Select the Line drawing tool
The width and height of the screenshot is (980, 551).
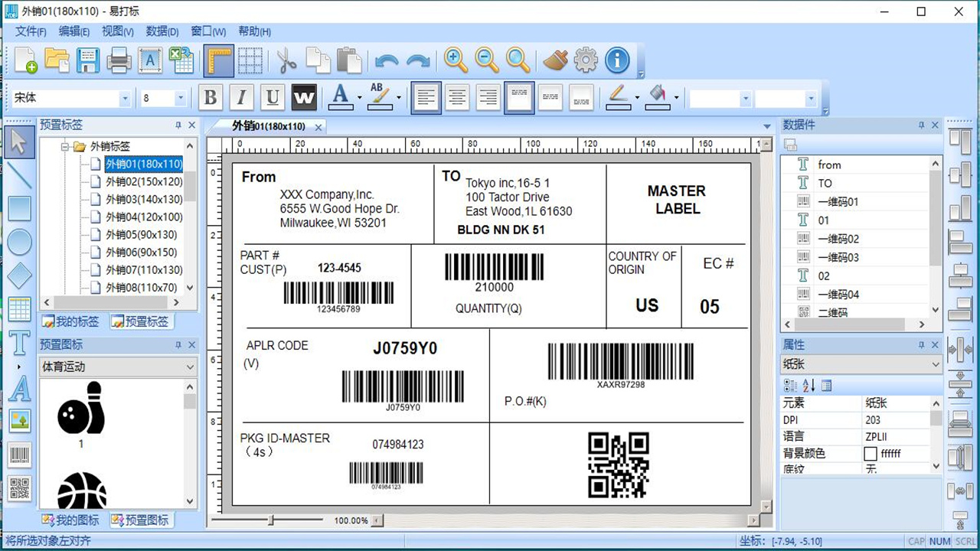point(19,175)
